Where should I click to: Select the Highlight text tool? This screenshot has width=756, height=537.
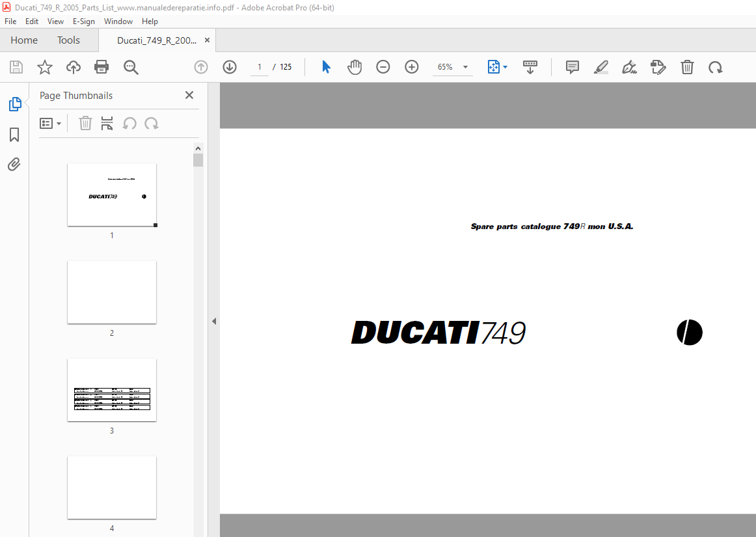pos(601,67)
